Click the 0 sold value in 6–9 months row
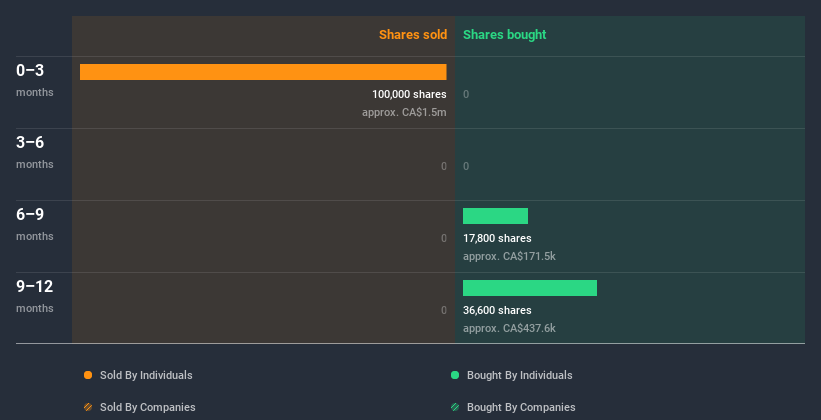The height and width of the screenshot is (420, 821). coord(444,238)
